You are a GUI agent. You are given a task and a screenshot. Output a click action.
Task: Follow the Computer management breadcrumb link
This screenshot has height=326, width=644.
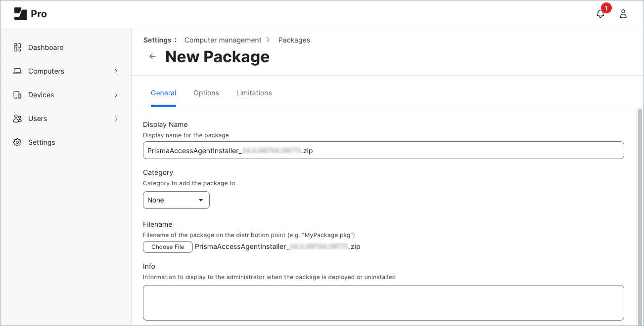[x=223, y=40]
